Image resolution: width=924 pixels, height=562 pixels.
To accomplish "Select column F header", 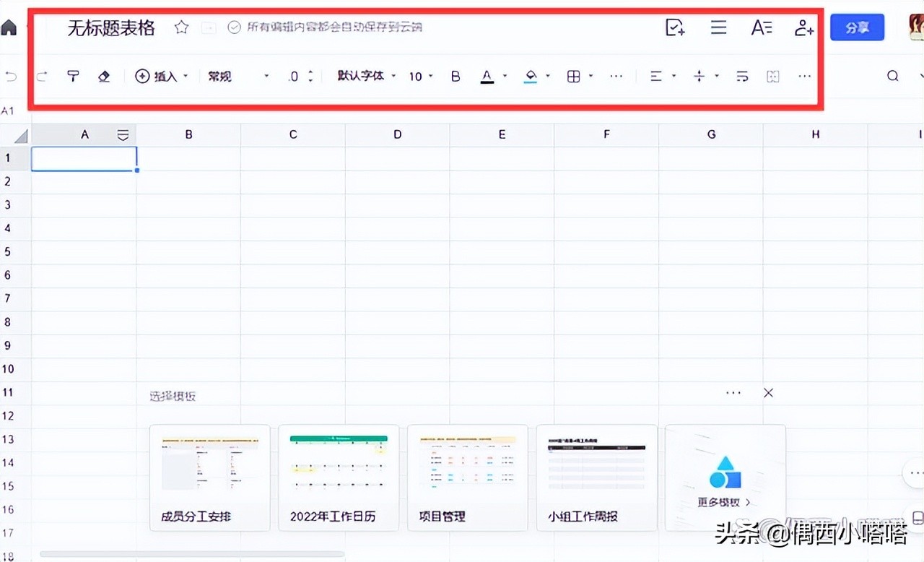I will pos(606,135).
